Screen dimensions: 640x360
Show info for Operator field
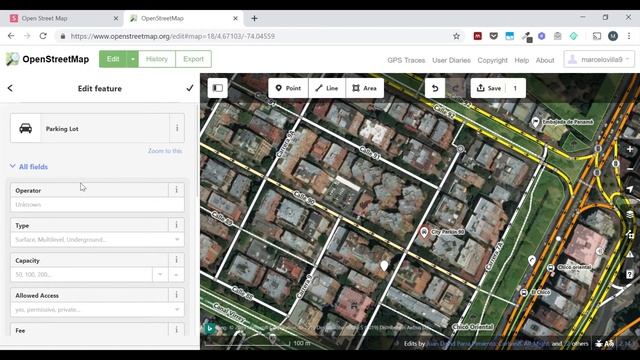click(176, 190)
